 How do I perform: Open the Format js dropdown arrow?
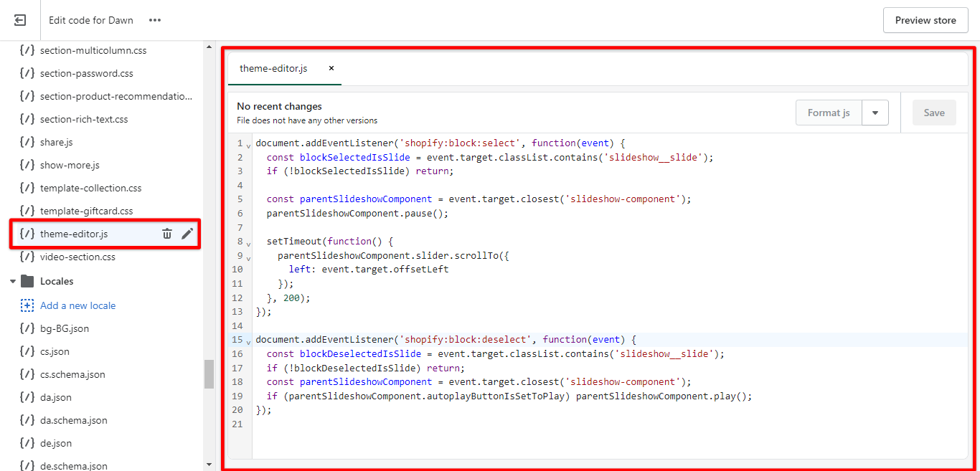coord(875,113)
